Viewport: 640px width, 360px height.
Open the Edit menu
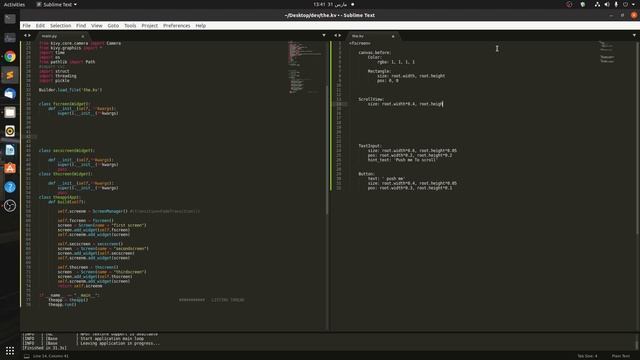tap(40, 26)
